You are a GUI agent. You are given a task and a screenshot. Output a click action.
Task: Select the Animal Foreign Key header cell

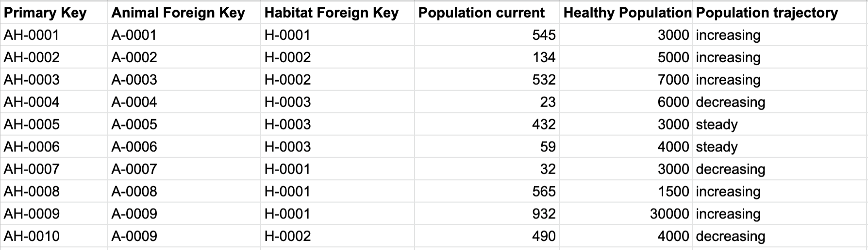point(184,13)
